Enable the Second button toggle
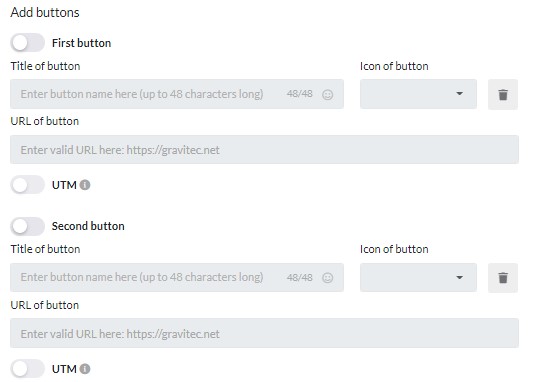Screen dimensions: 549x382 (27, 226)
